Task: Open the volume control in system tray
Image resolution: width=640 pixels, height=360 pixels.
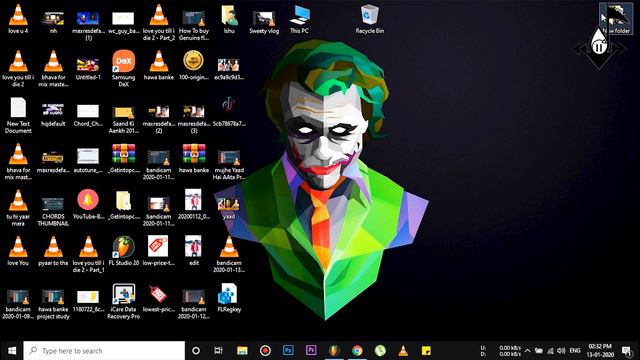Action: click(x=562, y=351)
